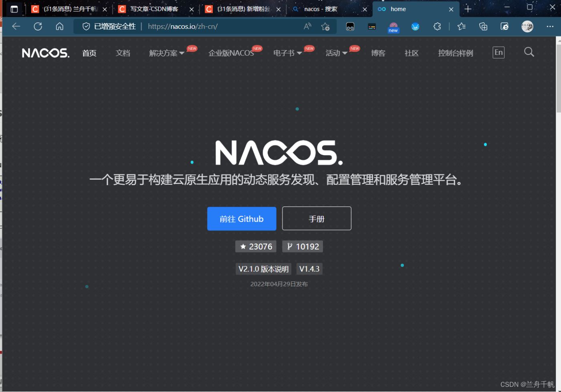Open the V1.4.3 version link
The image size is (561, 392).
pyautogui.click(x=309, y=269)
